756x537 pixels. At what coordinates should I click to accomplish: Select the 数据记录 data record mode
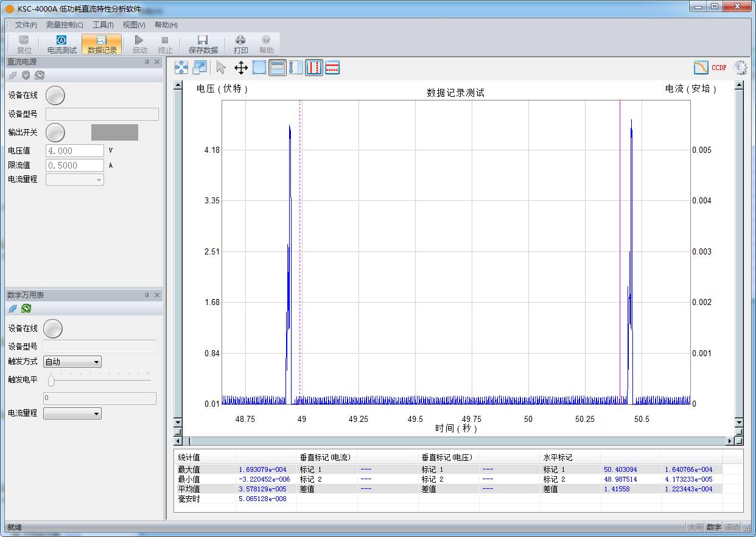click(102, 44)
